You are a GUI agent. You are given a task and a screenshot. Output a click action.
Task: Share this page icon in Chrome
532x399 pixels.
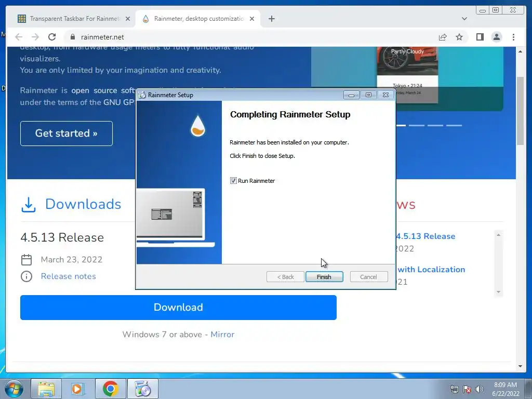(443, 37)
